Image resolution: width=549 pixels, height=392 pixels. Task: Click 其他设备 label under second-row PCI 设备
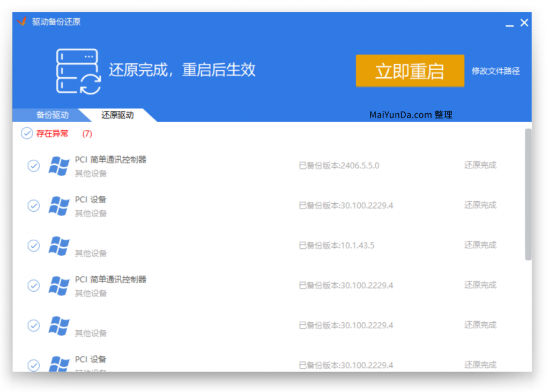(x=91, y=213)
